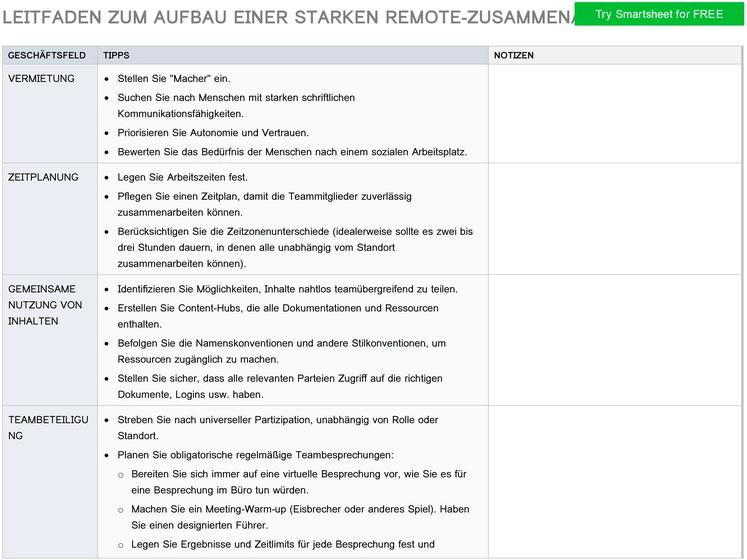Click tip 'Stellen Sie sicher, dass alle relevanten Parteien'
The width and height of the screenshot is (747, 560).
coord(280,387)
